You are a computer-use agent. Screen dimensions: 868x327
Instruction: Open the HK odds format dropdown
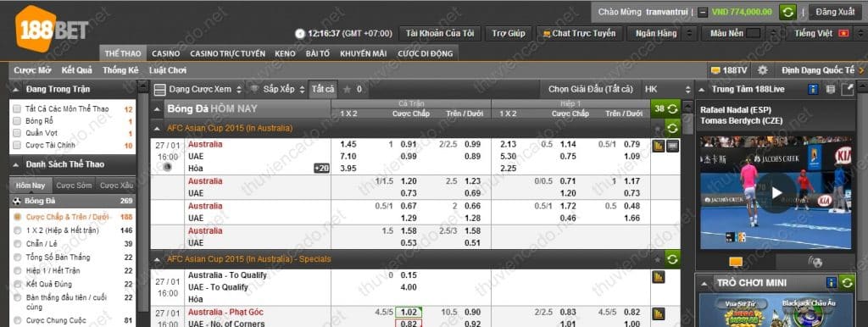coord(668,89)
